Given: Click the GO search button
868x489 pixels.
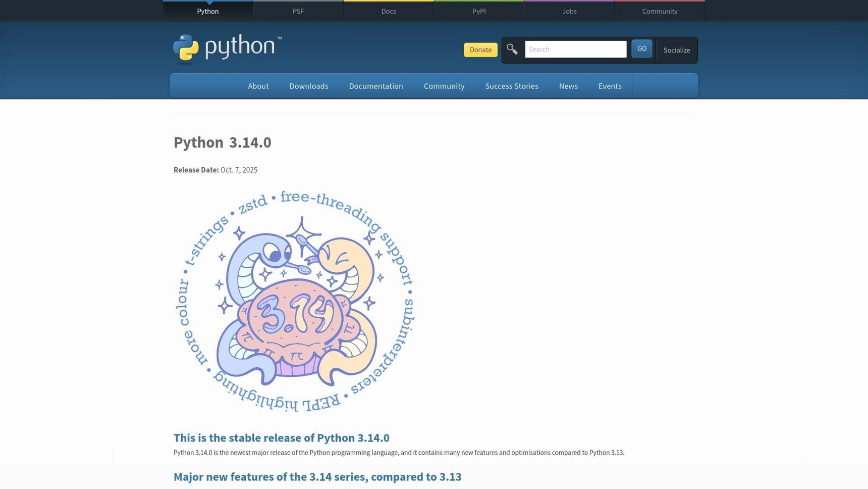Looking at the screenshot, I should (x=642, y=48).
